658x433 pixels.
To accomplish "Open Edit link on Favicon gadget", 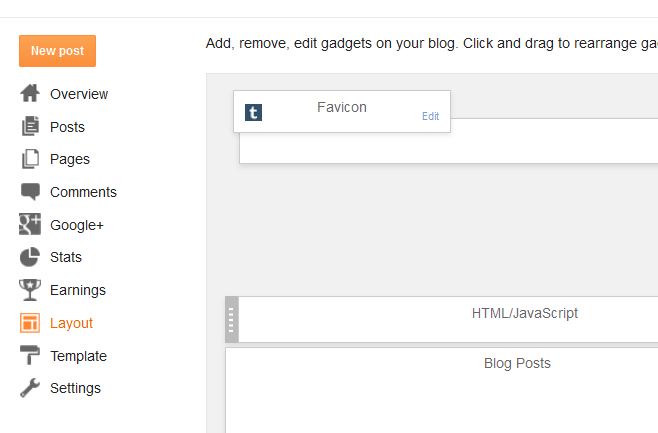I will 430,117.
